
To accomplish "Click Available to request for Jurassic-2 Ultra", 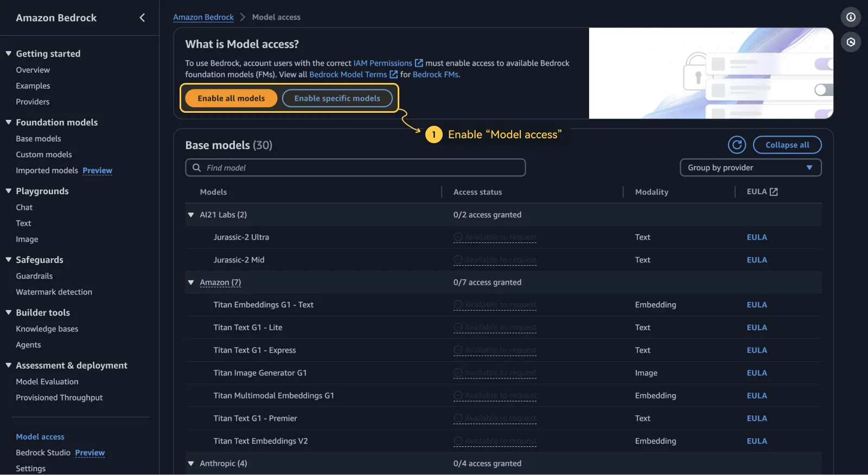I will coord(495,237).
